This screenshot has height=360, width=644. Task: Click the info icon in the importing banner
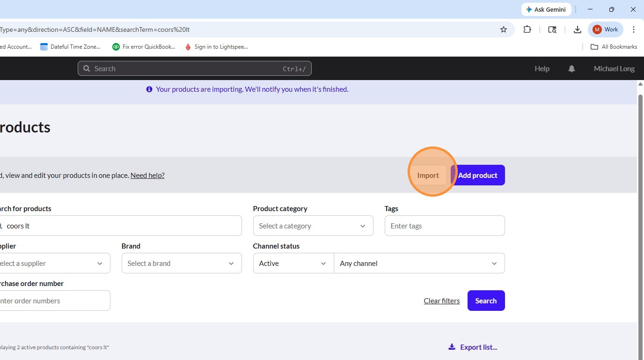[x=149, y=89]
